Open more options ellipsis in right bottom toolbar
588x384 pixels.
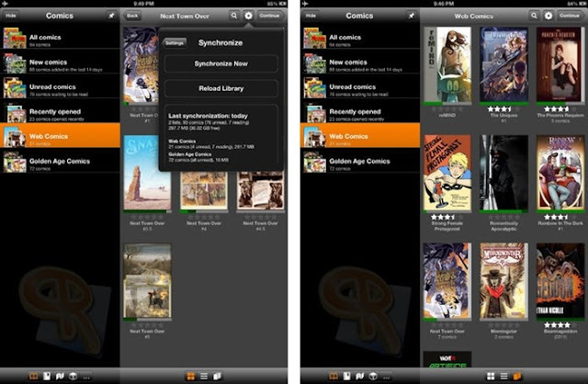(386, 377)
